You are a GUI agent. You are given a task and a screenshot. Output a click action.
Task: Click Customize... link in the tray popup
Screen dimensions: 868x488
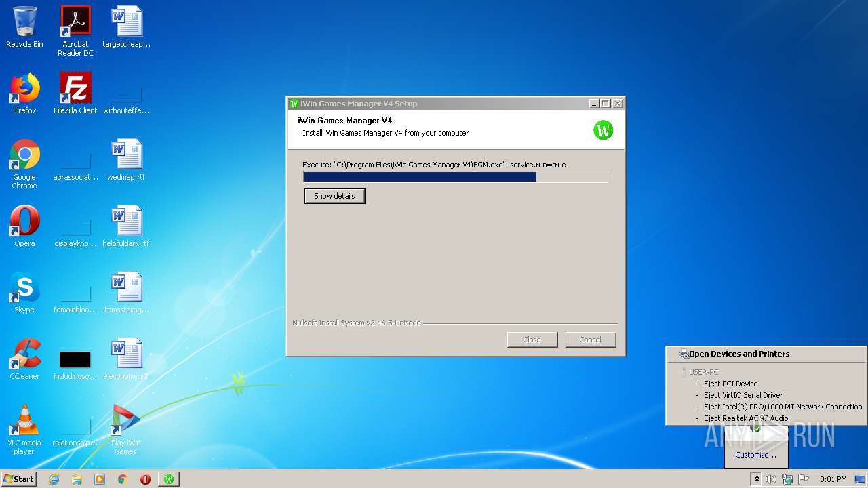[x=756, y=455]
